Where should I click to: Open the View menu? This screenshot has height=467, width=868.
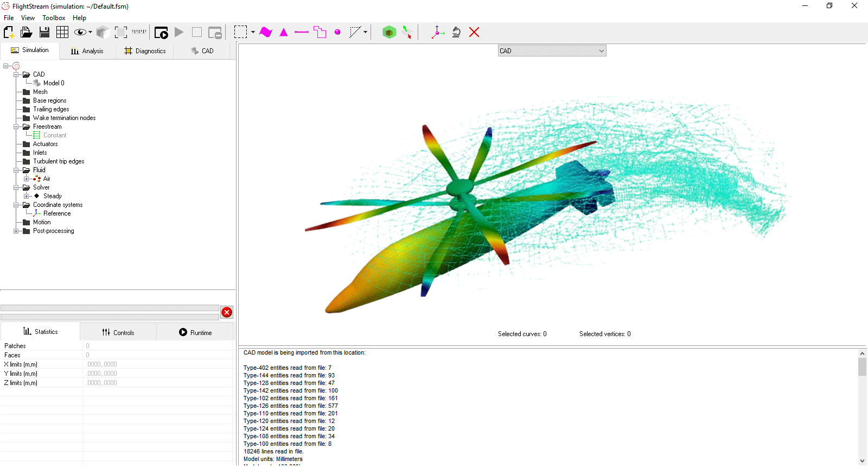click(28, 18)
